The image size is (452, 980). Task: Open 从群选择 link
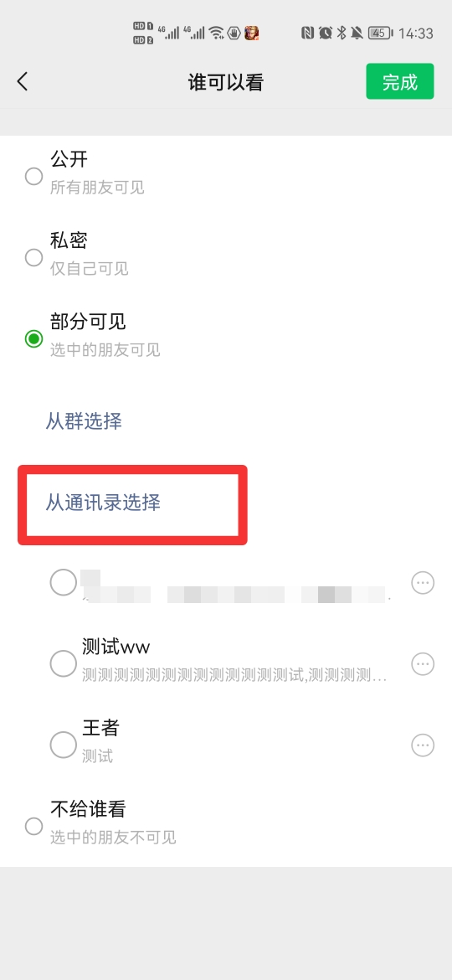[x=84, y=421]
